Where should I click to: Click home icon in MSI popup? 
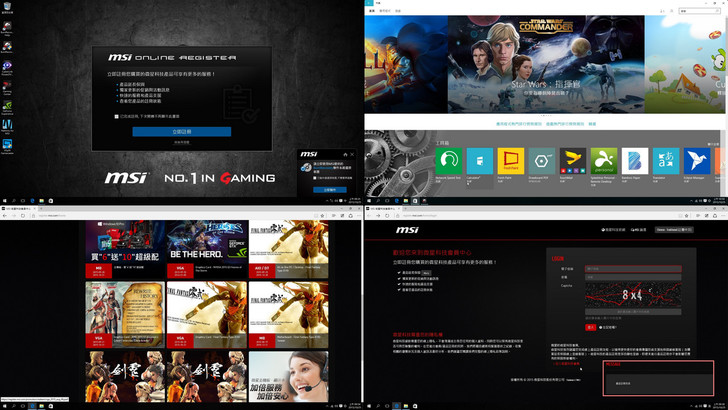(x=343, y=155)
